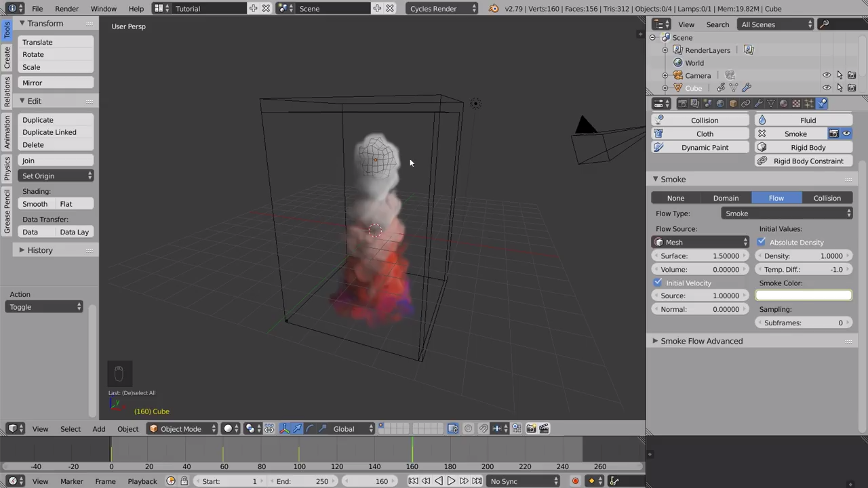868x488 pixels.
Task: Open the Object properties cube icon
Action: tap(732, 103)
